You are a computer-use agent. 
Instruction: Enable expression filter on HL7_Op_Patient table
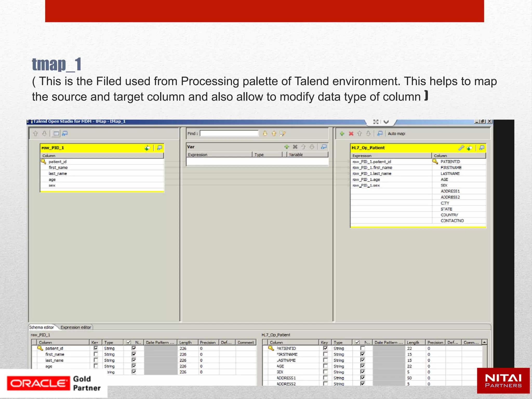(469, 148)
